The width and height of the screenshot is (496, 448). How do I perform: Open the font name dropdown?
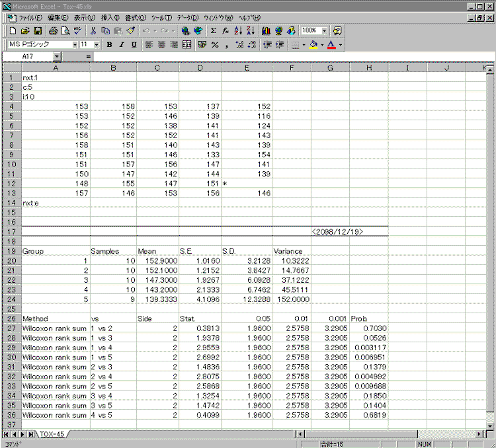point(74,45)
